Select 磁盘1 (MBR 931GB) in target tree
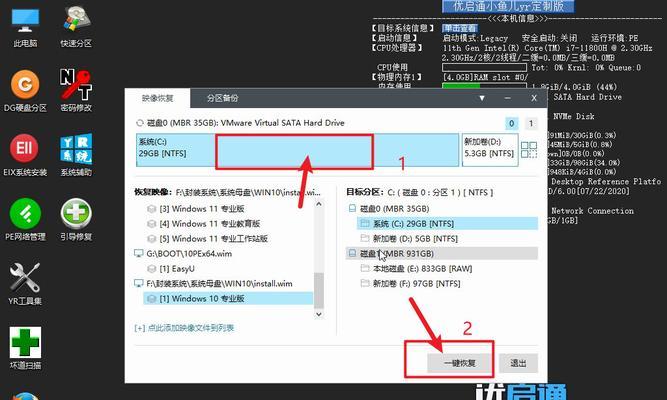 coord(442,254)
